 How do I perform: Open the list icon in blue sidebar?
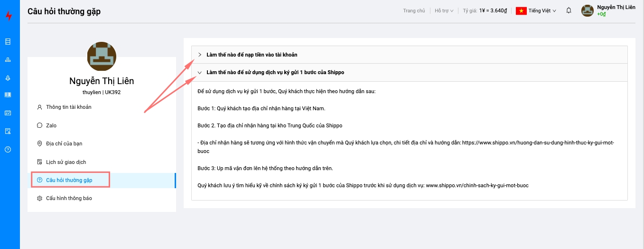(x=8, y=42)
